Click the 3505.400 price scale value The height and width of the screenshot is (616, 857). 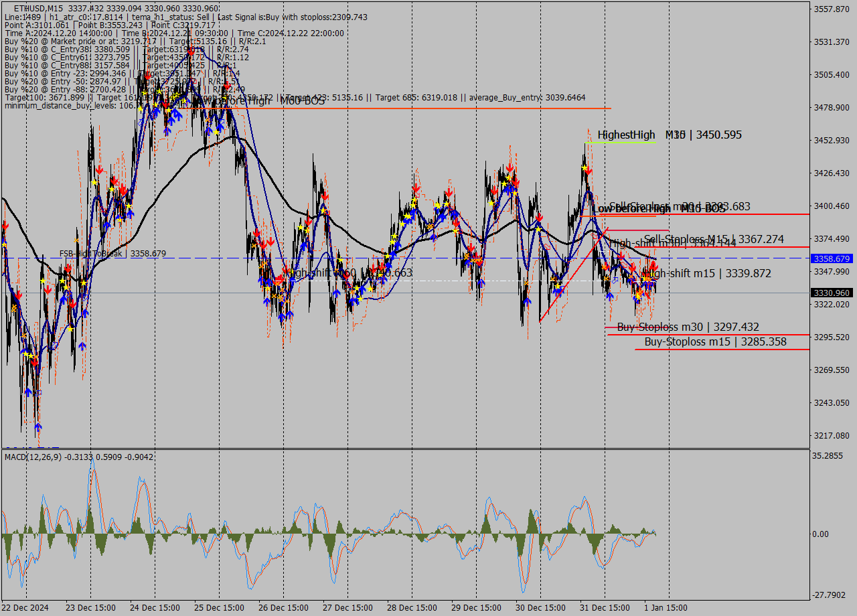coord(831,74)
